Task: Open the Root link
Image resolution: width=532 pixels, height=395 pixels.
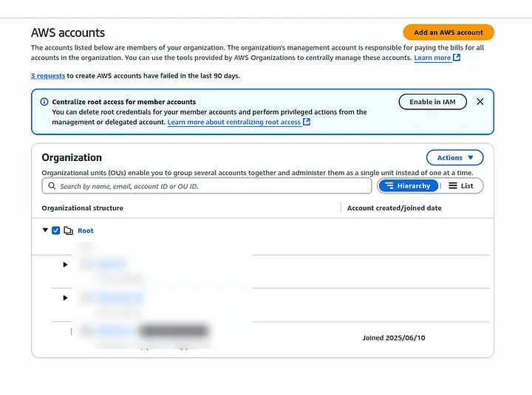Action: pyautogui.click(x=86, y=230)
